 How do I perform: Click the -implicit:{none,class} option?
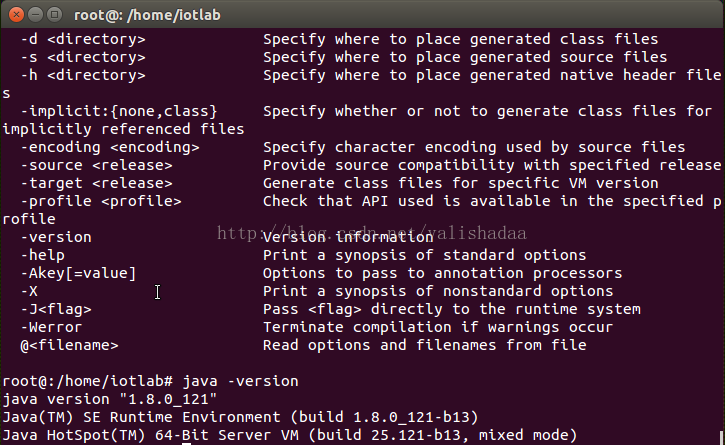[x=119, y=111]
